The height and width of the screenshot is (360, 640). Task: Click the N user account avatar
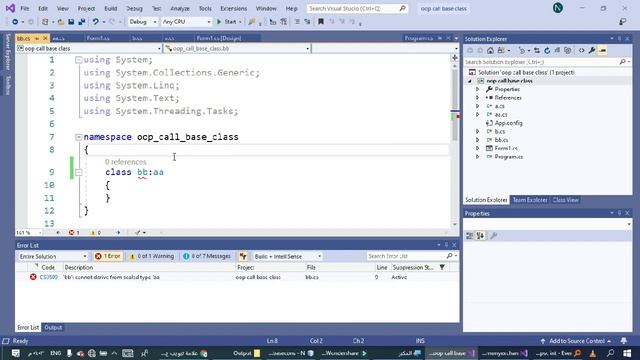point(558,8)
